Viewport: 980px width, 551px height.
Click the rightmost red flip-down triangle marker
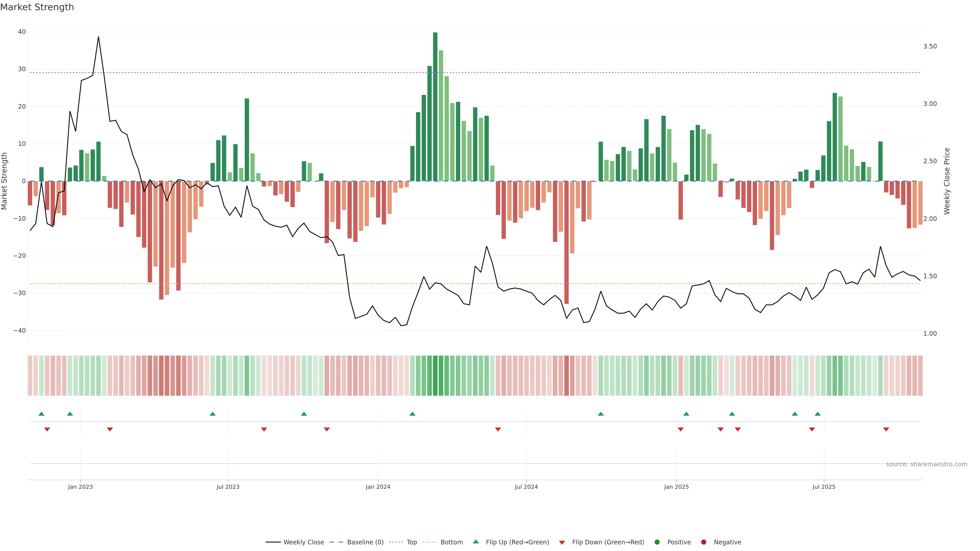[886, 429]
